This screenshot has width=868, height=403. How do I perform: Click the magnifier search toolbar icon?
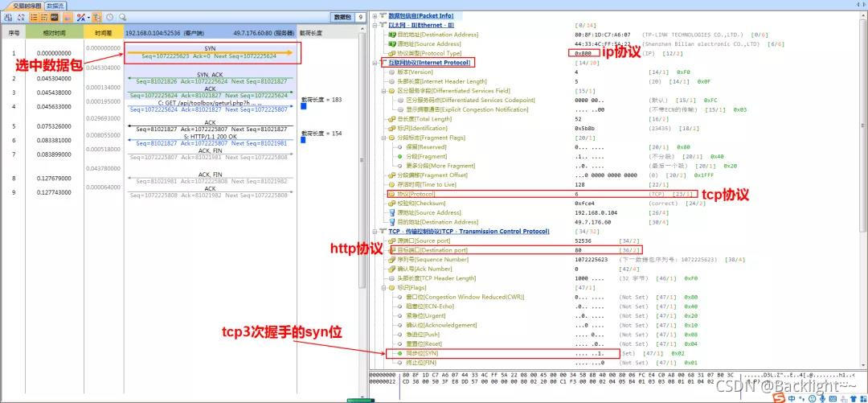tap(122, 18)
